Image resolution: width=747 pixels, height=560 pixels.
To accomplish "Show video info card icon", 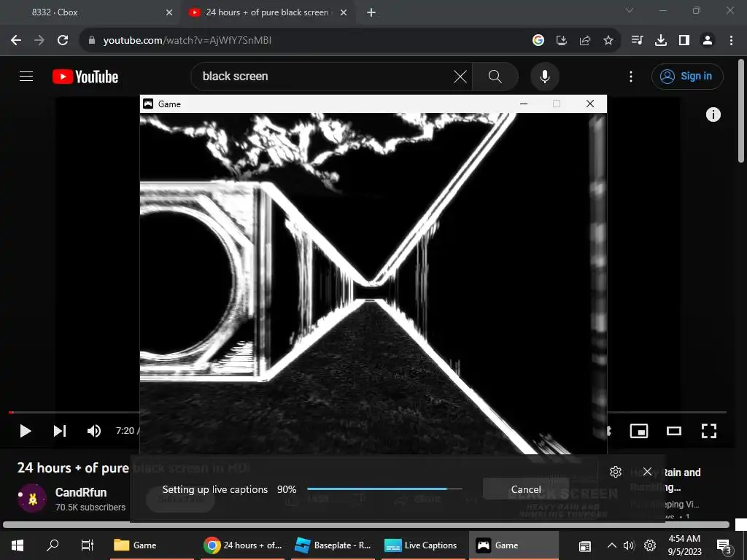I will 713,114.
